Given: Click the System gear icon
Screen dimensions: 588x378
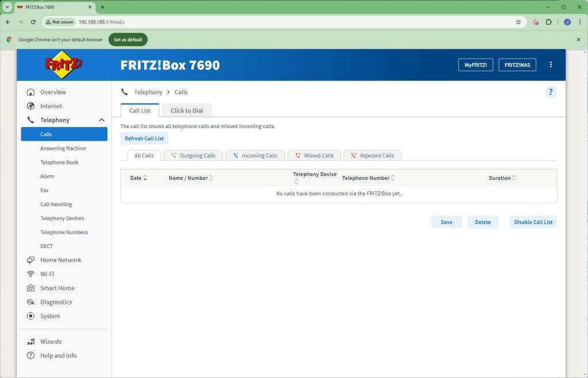Looking at the screenshot, I should click(31, 316).
